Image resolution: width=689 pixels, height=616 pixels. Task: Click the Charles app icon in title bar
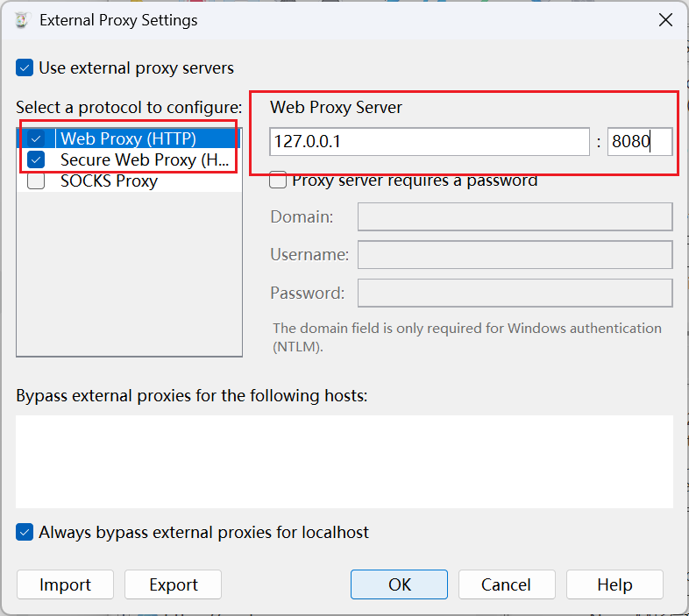point(22,20)
